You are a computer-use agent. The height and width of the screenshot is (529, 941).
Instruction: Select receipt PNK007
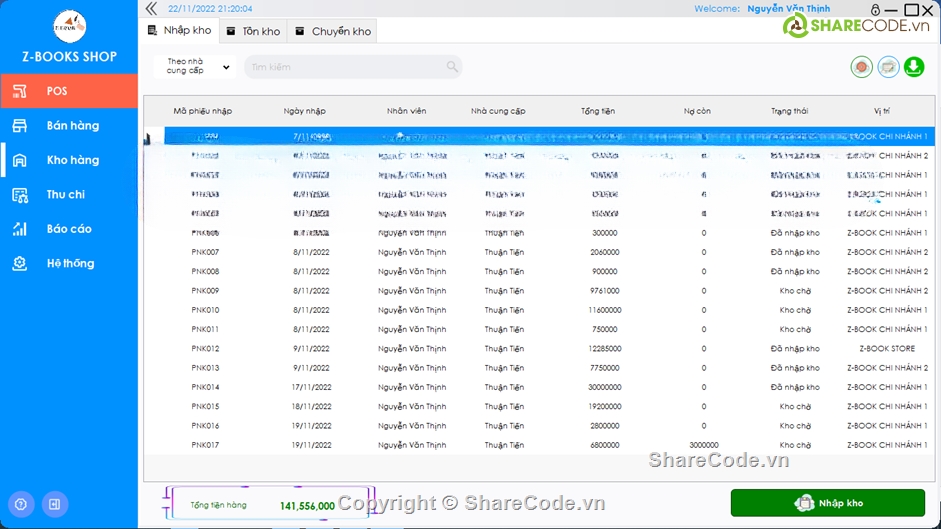tap(205, 252)
